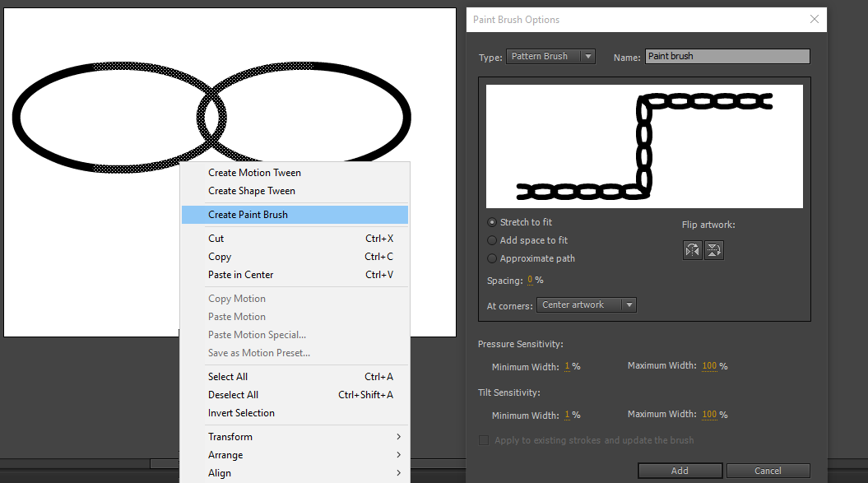
Task: Open the brush Type dropdown
Action: coord(550,56)
